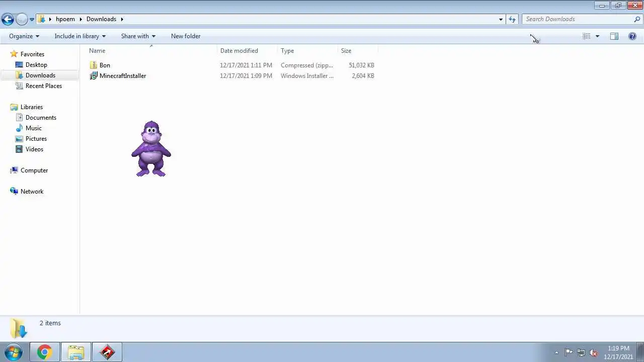Open the Music library

tap(34, 128)
